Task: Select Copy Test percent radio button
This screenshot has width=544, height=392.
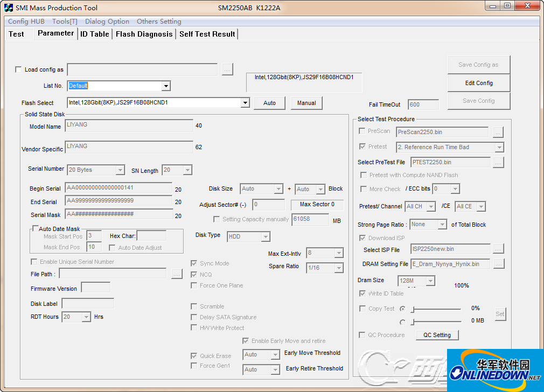Action: [402, 309]
